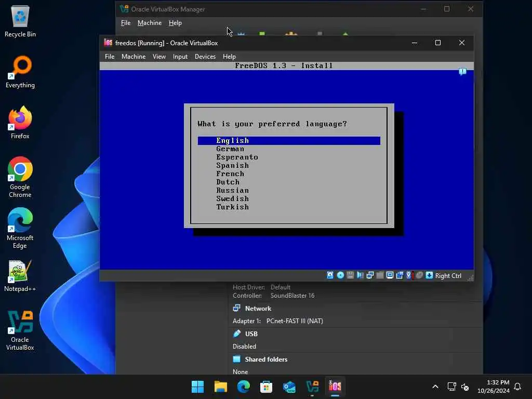The height and width of the screenshot is (399, 532).
Task: Select the Microsoft Edge desktop shortcut
Action: (x=20, y=228)
